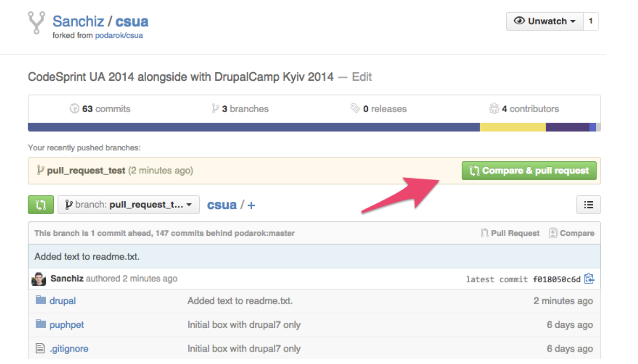Click the commits ahead/behind podarok:master text
638x364 pixels.
[x=165, y=233]
